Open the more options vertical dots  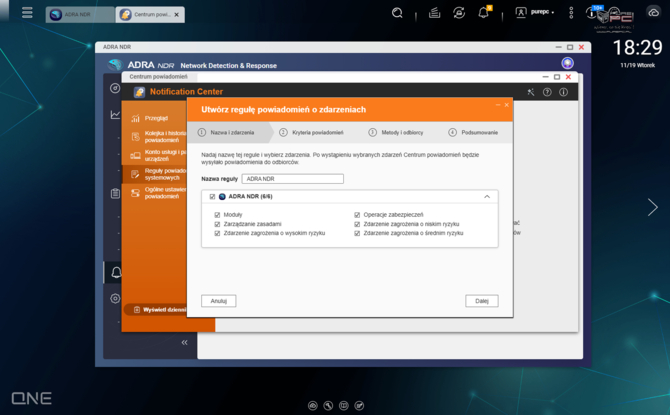coord(571,13)
